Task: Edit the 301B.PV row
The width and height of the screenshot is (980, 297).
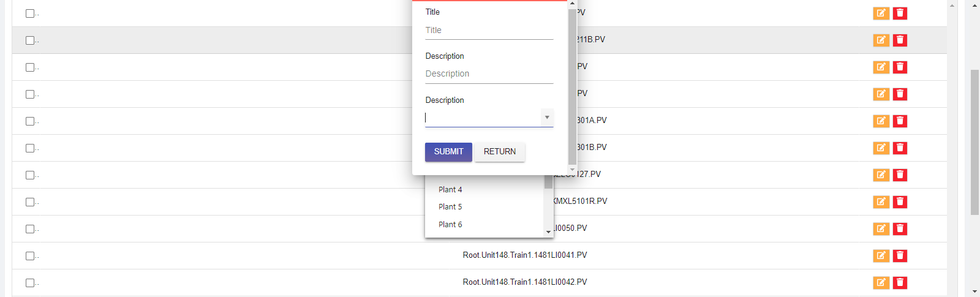Action: pos(881,148)
